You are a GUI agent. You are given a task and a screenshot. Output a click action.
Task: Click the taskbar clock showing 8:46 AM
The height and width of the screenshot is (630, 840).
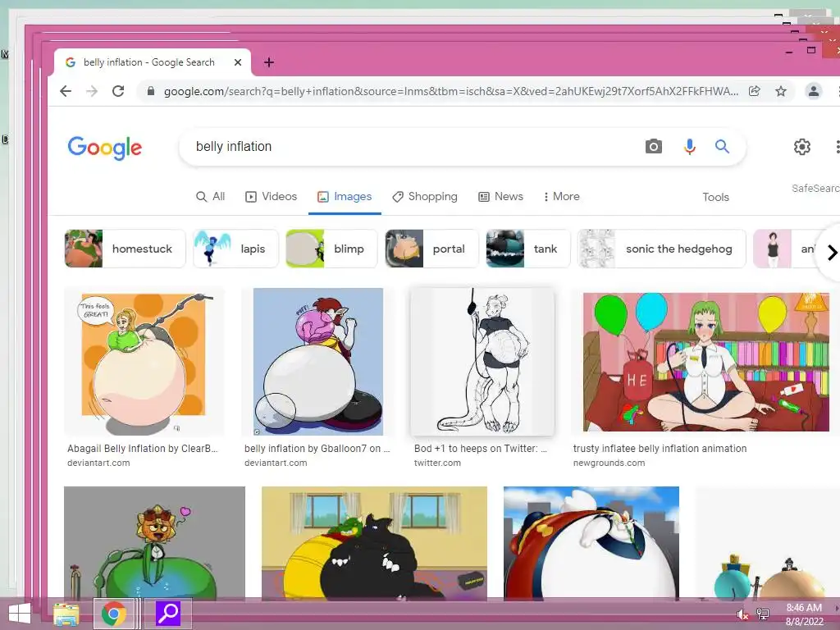(804, 614)
